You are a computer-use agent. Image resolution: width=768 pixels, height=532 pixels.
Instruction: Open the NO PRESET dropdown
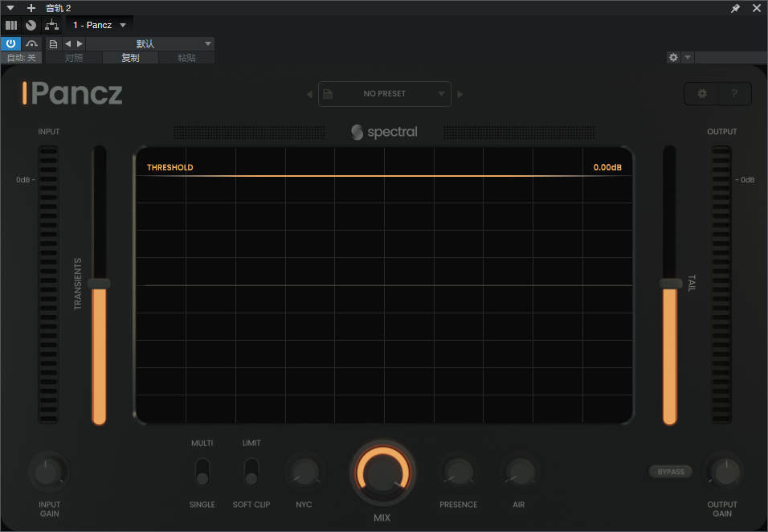click(x=385, y=93)
